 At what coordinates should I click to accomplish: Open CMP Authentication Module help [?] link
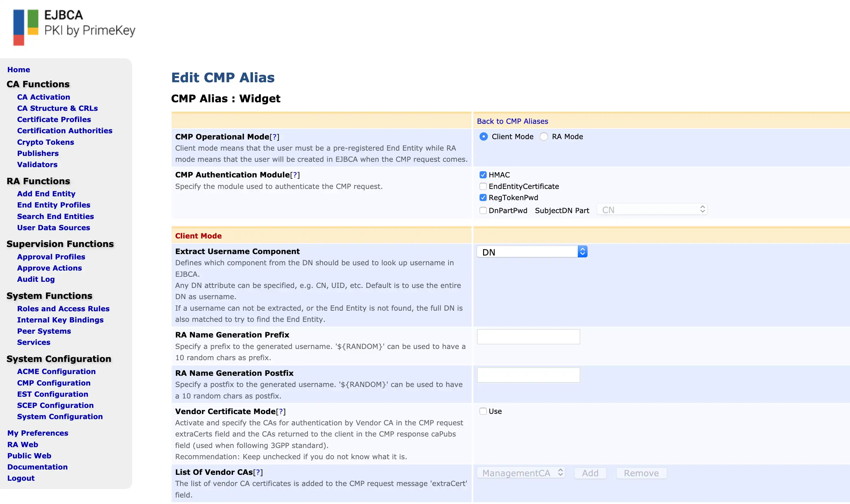(295, 175)
